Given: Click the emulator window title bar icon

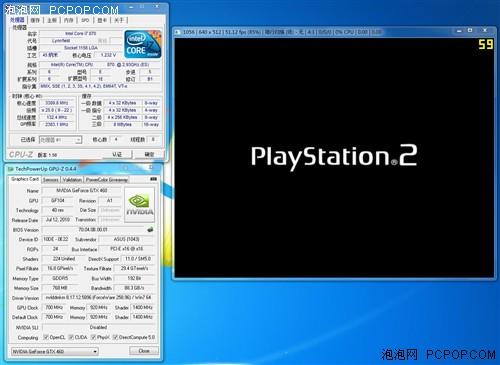Looking at the screenshot, I should point(178,32).
